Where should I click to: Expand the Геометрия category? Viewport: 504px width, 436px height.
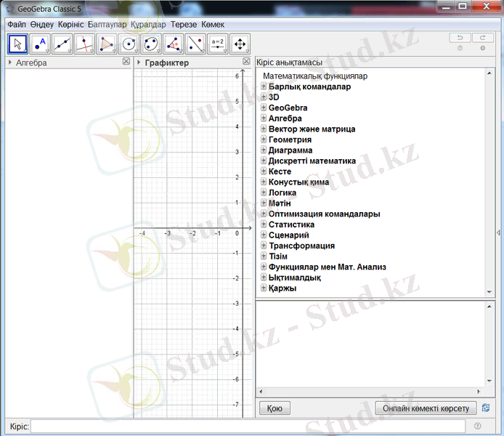point(264,140)
